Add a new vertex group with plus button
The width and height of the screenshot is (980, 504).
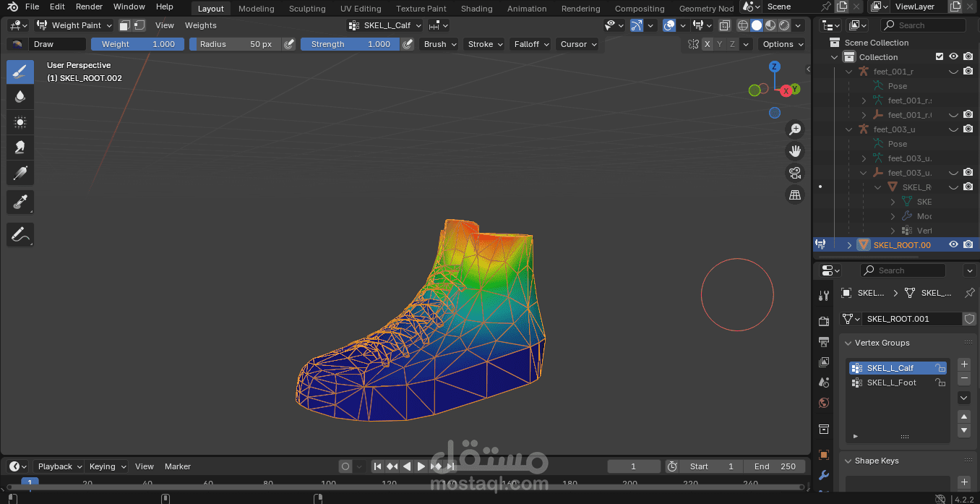pyautogui.click(x=963, y=364)
